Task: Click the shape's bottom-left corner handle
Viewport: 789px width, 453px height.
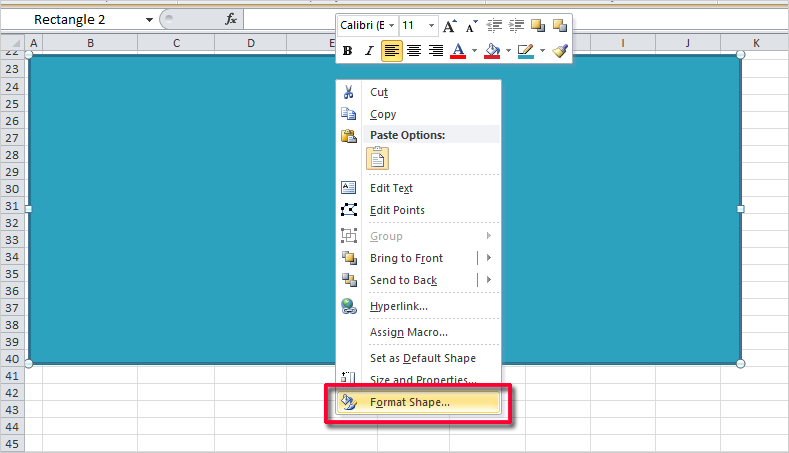Action: (29, 363)
